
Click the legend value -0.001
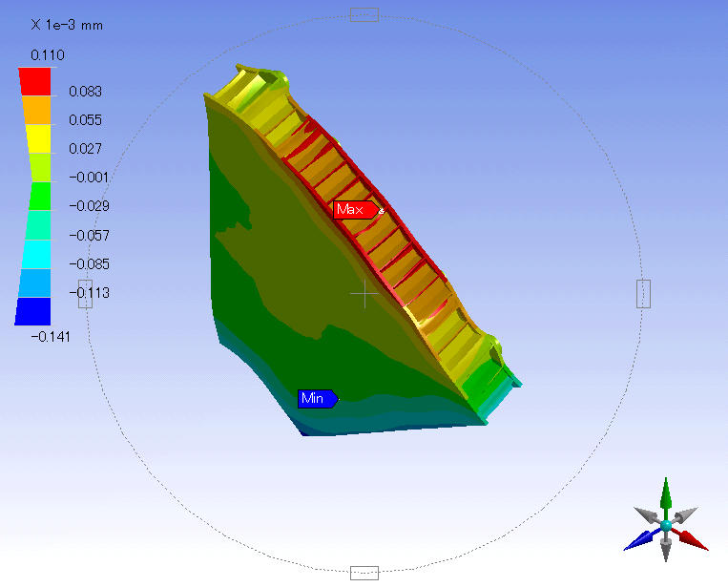click(89, 178)
